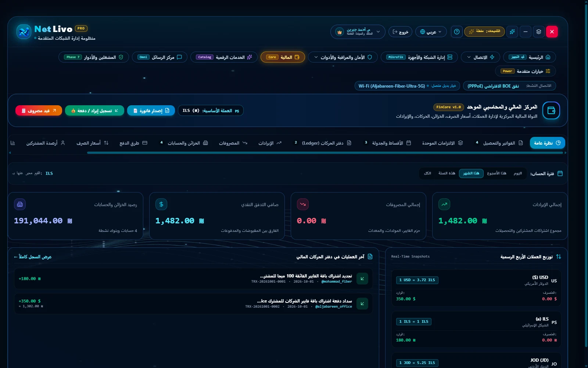This screenshot has height=368, width=588.
Task: Click the exchange arrows icon beside توزيع العملات
Action: (559, 256)
